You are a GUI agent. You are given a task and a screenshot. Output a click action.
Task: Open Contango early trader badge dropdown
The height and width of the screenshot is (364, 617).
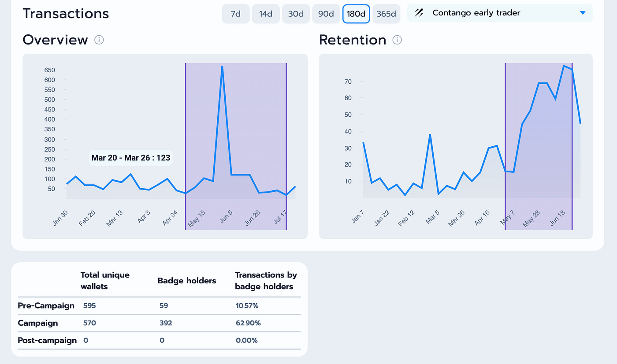[x=500, y=13]
